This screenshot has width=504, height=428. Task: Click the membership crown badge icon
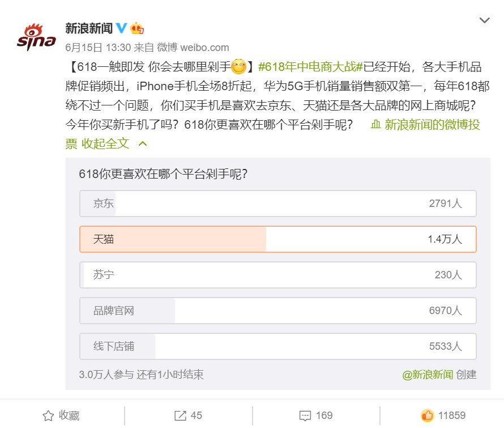point(137,28)
